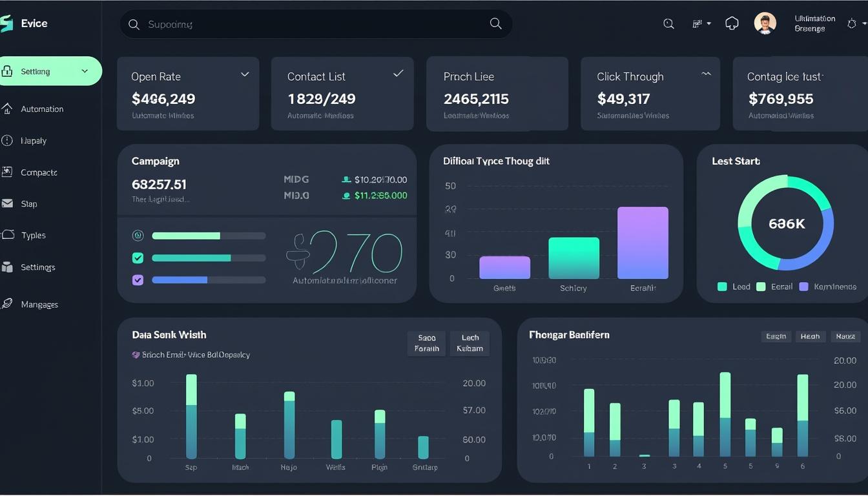Viewport: 868px width, 496px height.
Task: Click the Sapo Forath button
Action: coord(427,343)
